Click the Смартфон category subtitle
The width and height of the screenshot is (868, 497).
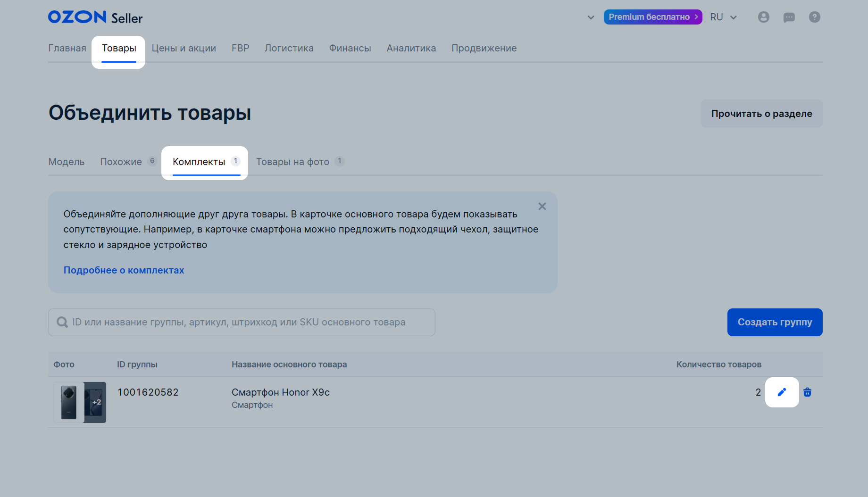[252, 405]
